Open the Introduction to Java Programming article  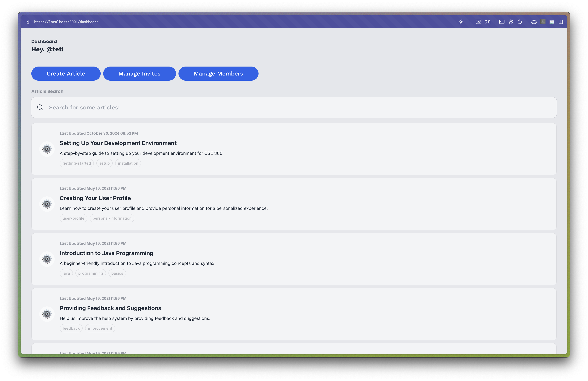pos(106,253)
